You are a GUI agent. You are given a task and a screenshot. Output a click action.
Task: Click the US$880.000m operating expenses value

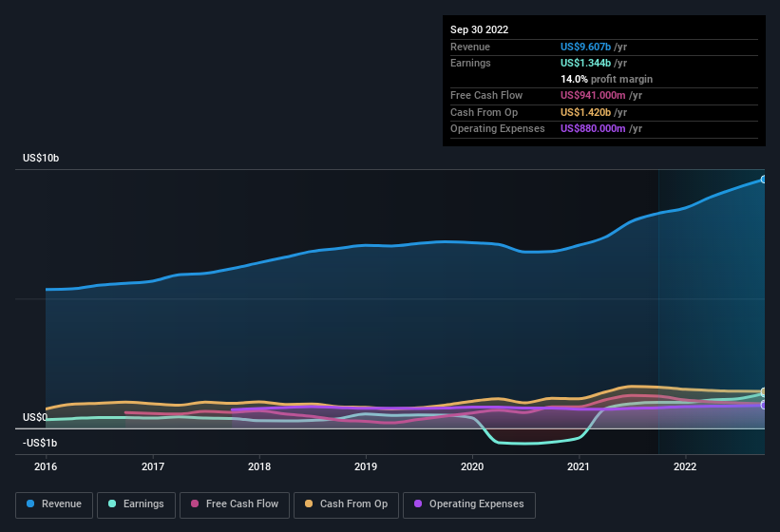593,129
